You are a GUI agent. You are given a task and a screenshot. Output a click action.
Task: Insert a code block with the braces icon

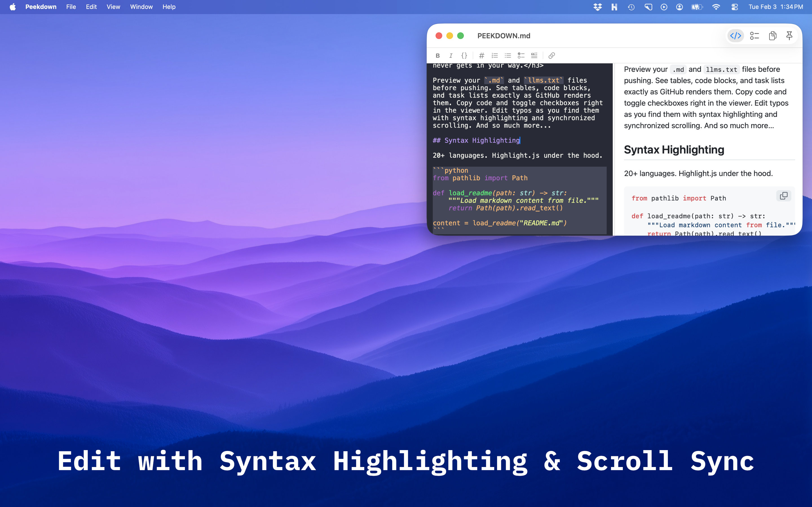[464, 56]
